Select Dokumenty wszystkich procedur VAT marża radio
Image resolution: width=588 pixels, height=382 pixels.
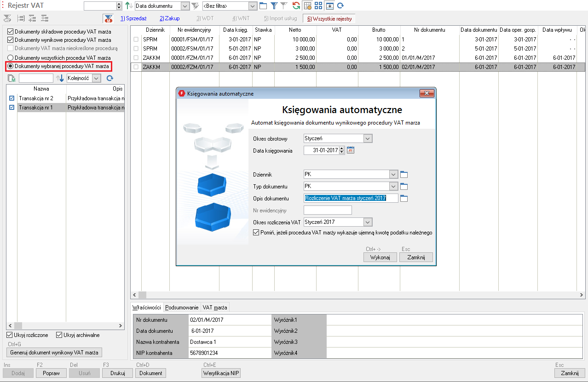11,58
